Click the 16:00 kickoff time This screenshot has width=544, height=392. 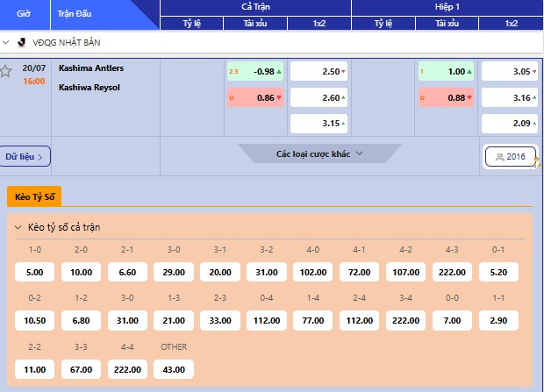pyautogui.click(x=34, y=82)
